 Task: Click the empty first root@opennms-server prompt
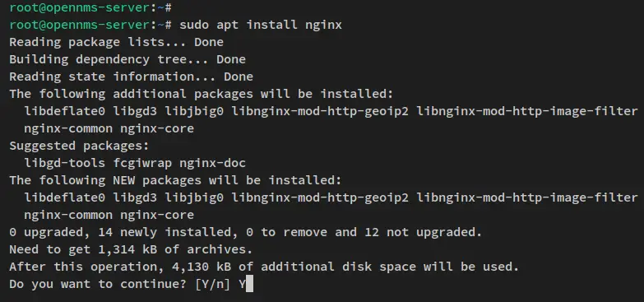tap(90, 7)
